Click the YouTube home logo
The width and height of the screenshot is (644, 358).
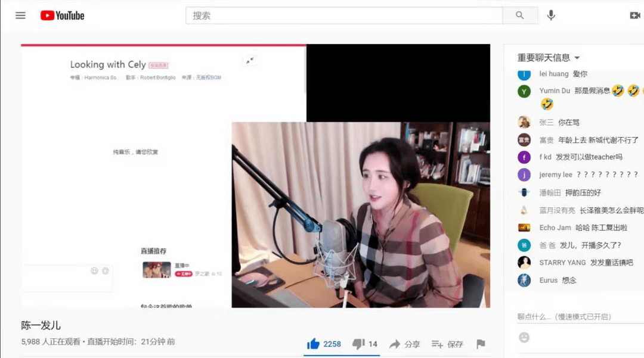point(63,15)
